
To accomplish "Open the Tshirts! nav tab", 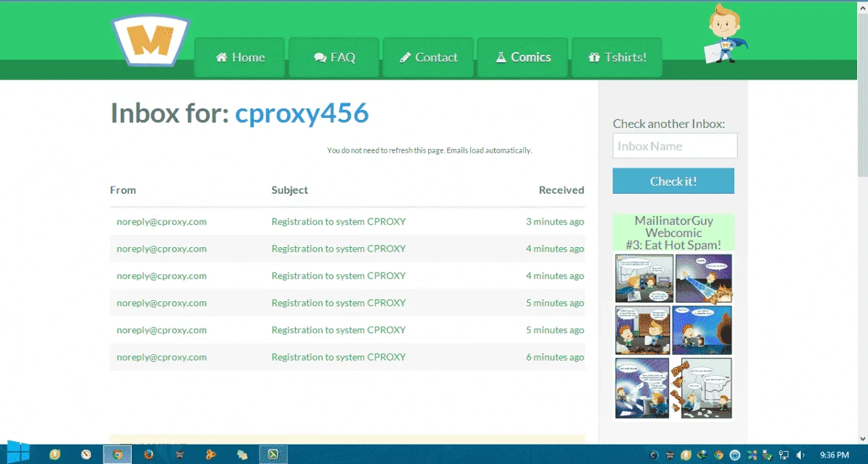I will point(617,57).
